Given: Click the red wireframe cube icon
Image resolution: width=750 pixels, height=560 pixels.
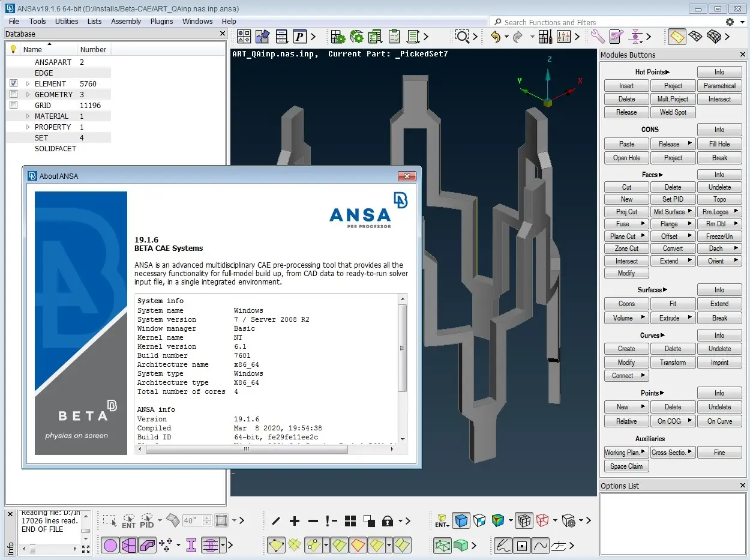Looking at the screenshot, I should point(542,521).
